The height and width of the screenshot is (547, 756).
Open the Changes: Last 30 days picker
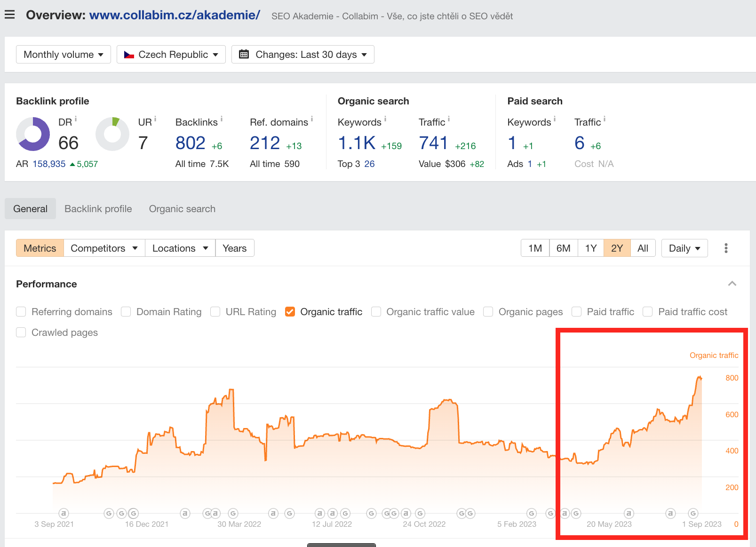click(x=303, y=55)
